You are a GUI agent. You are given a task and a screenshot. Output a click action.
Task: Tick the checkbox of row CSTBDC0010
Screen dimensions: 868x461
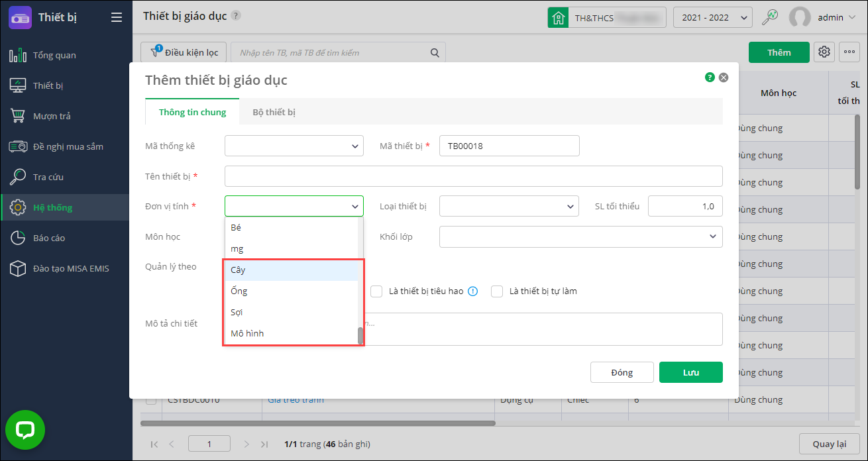coord(151,400)
